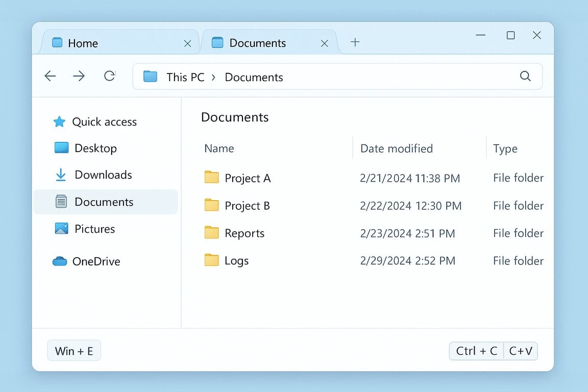Click the folder icon in address bar
Screen dimensions: 588x392
[x=150, y=77]
